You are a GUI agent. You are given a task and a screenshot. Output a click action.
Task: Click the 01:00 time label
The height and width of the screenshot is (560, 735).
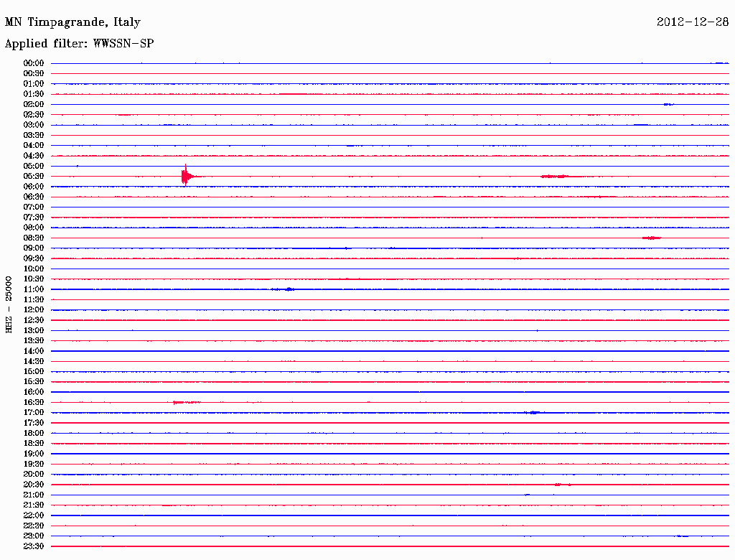coord(34,83)
